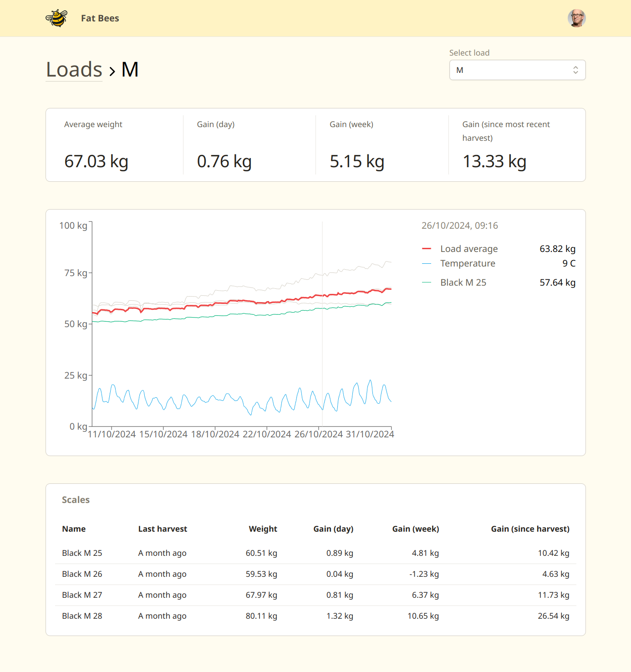Viewport: 631px width, 672px height.
Task: Open the user profile avatar
Action: coord(576,18)
